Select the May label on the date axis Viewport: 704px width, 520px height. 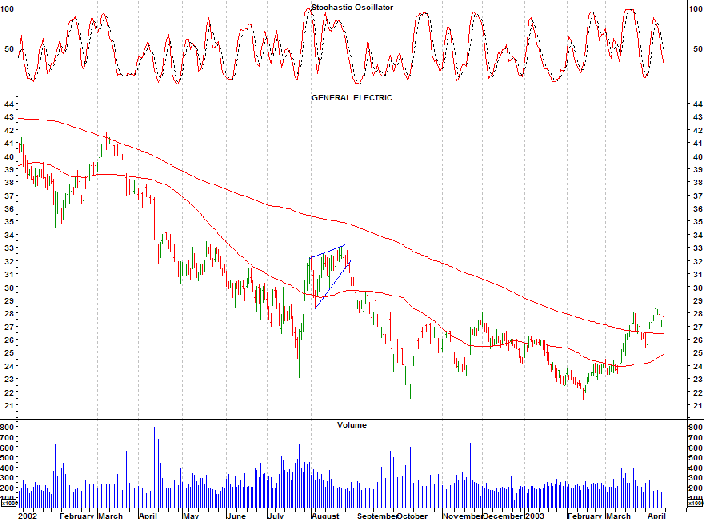click(191, 516)
